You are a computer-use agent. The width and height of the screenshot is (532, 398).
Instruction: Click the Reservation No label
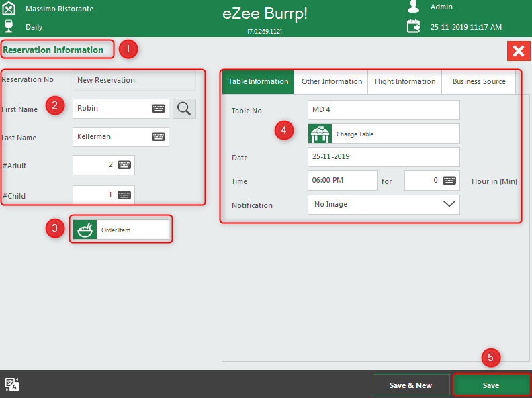point(28,79)
